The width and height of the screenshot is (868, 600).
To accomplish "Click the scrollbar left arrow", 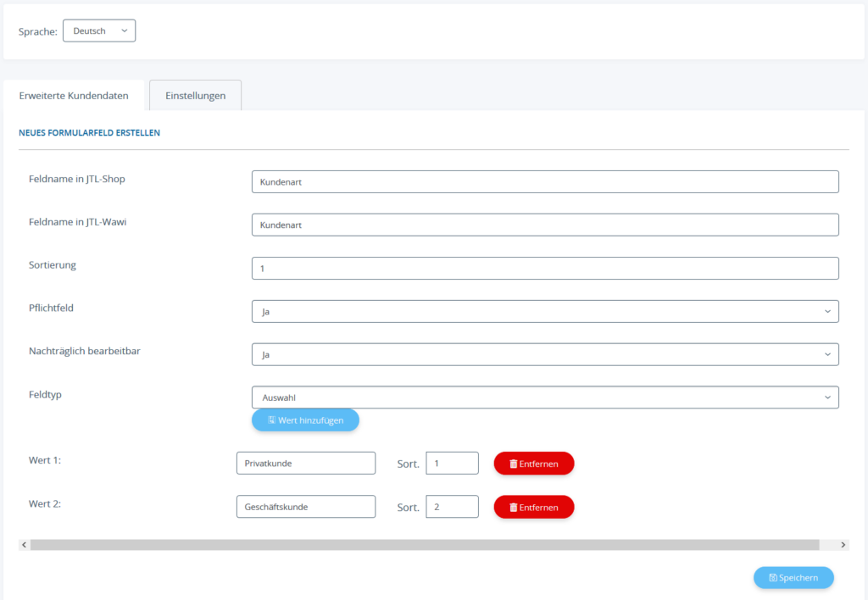I will 24,545.
